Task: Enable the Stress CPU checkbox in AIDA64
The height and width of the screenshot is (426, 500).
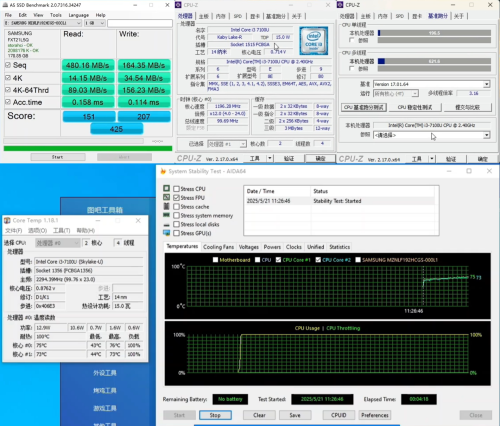Action: click(x=176, y=189)
